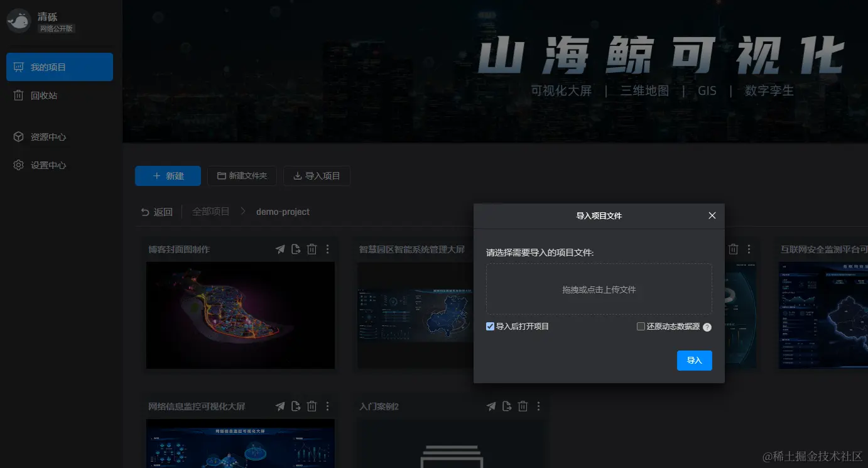
Task: Go back using 返回
Action: click(x=156, y=212)
